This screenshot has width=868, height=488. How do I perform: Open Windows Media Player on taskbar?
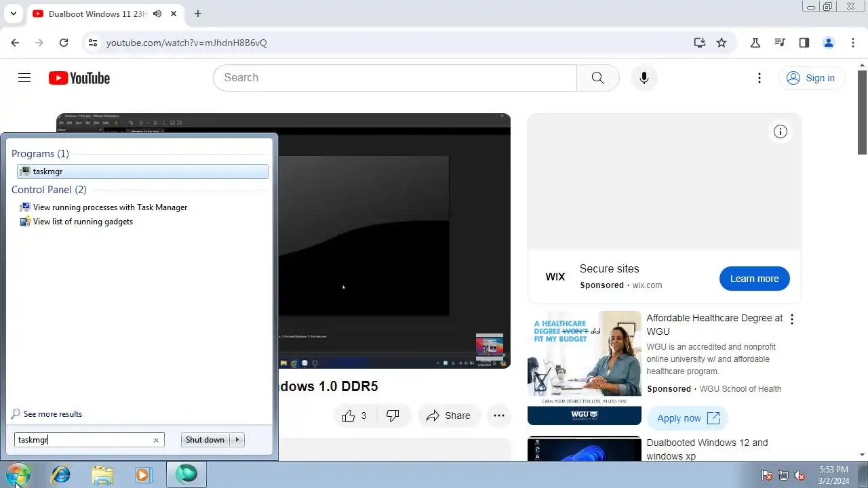[x=143, y=474]
